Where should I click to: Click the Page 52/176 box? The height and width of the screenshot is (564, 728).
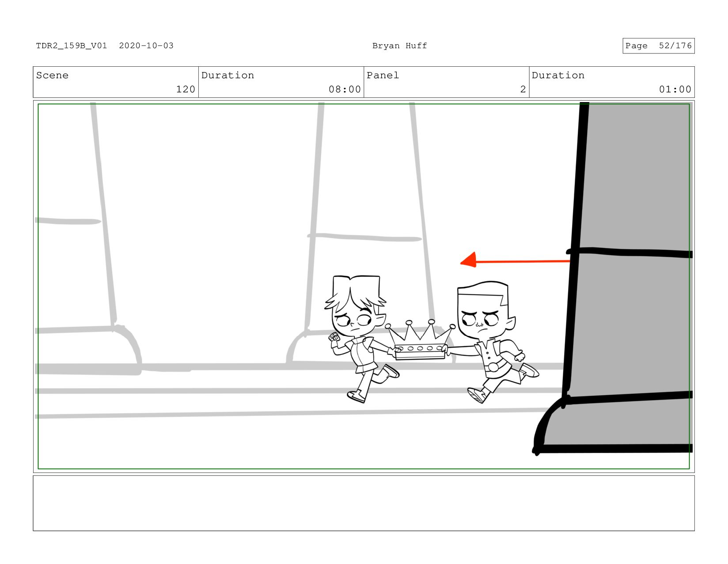[x=658, y=46]
